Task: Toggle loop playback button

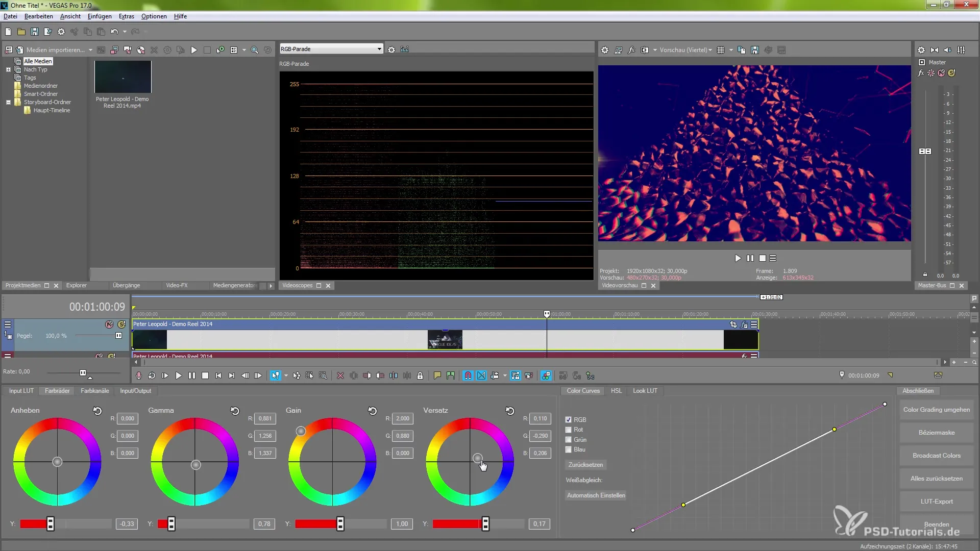Action: [152, 375]
